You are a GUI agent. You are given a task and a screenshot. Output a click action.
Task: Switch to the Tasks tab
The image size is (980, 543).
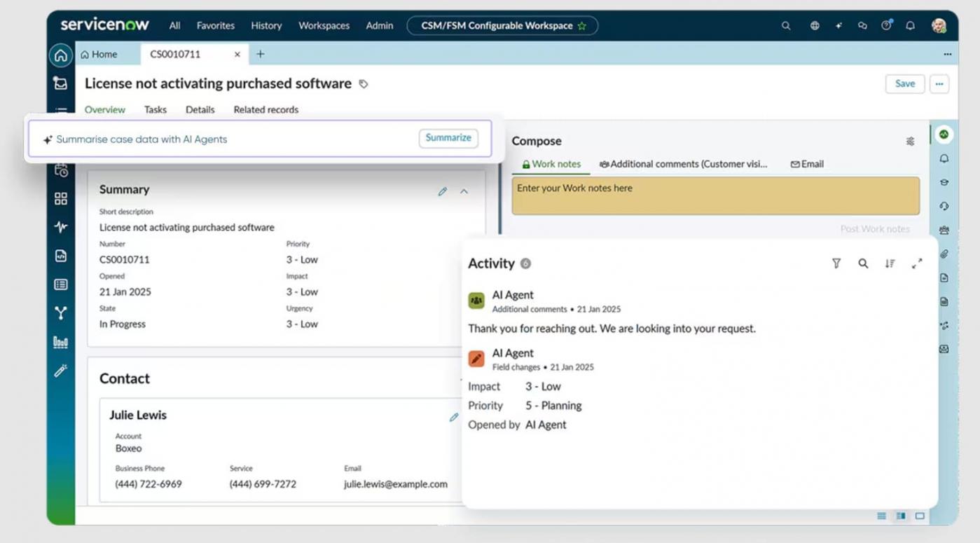[156, 110]
